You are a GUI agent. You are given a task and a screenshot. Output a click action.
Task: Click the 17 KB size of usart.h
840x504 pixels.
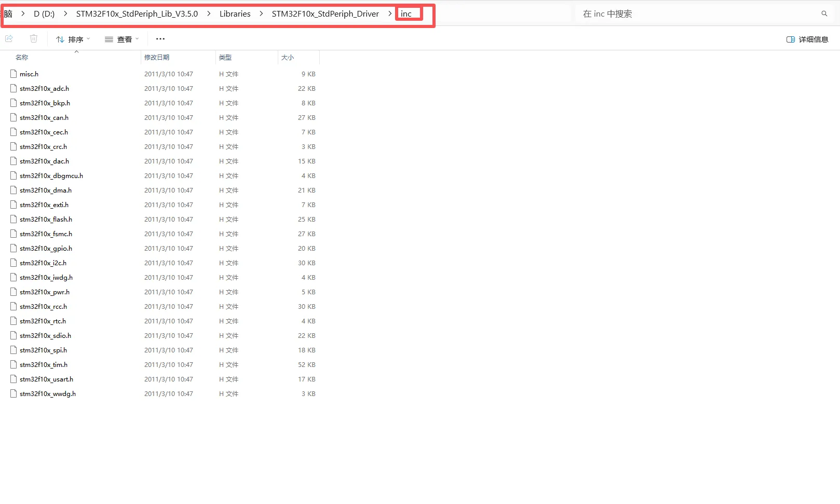click(x=307, y=379)
